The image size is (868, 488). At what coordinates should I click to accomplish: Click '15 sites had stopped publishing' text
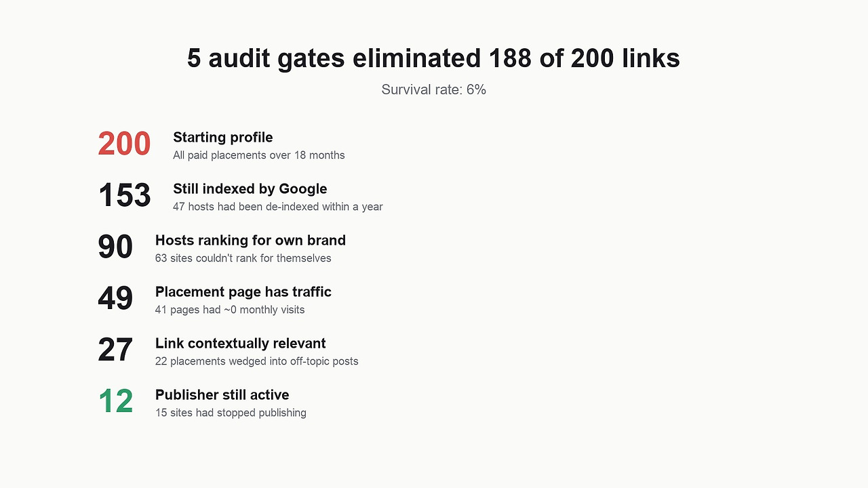[231, 413]
